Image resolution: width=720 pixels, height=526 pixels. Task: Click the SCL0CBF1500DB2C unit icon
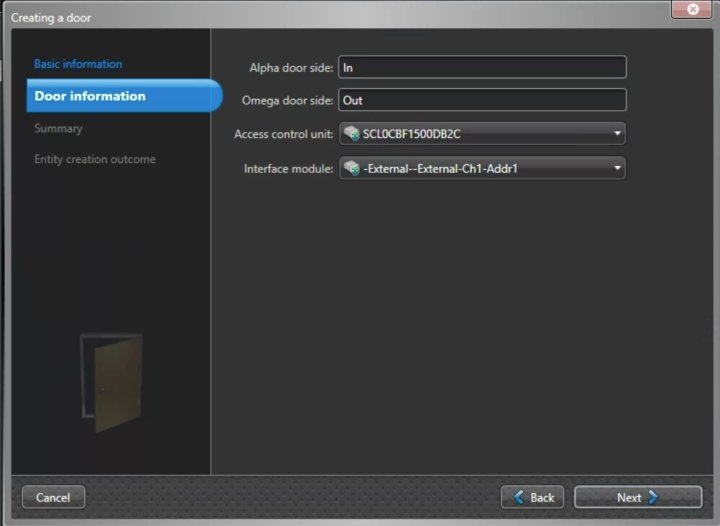coord(352,134)
